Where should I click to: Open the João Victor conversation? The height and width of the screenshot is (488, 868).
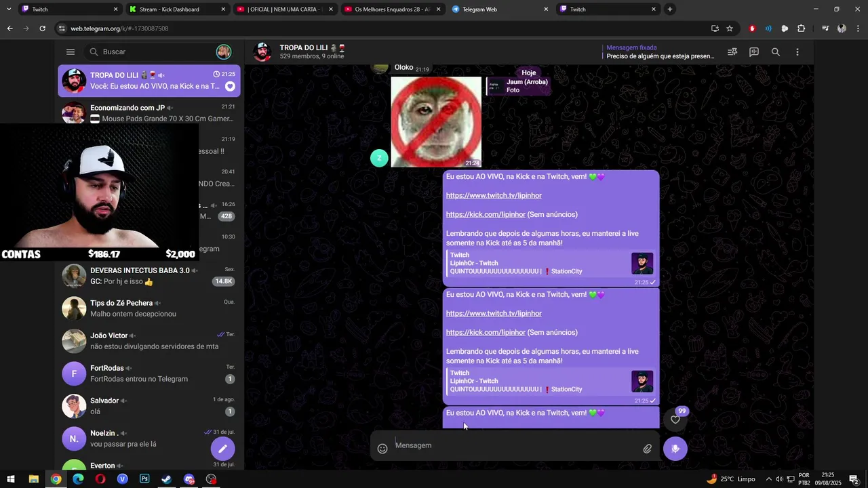149,341
